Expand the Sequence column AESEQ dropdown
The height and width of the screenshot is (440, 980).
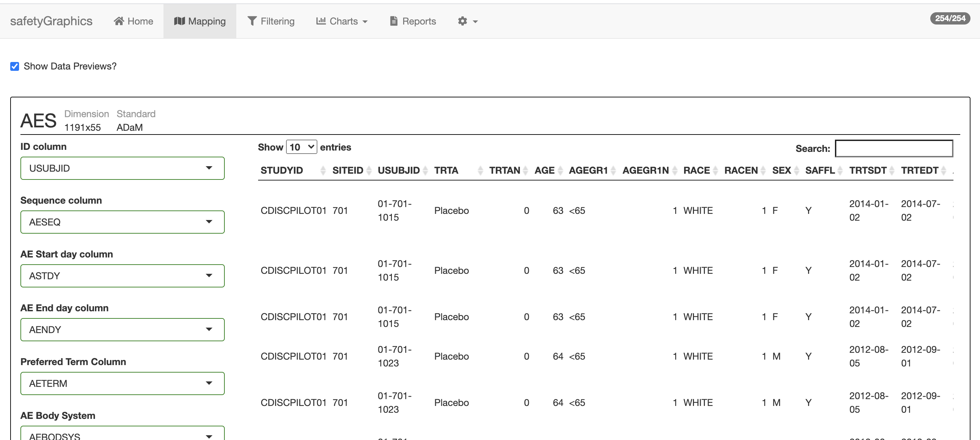point(122,222)
